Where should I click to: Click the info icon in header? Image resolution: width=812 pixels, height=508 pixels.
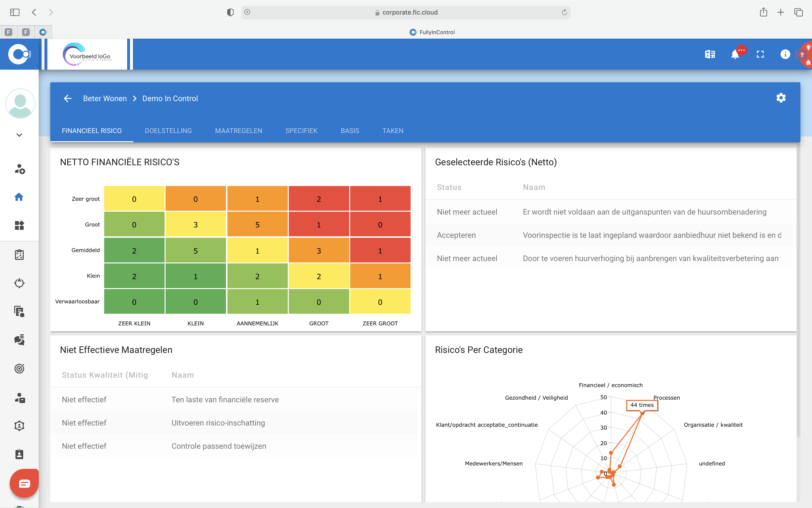click(x=785, y=54)
